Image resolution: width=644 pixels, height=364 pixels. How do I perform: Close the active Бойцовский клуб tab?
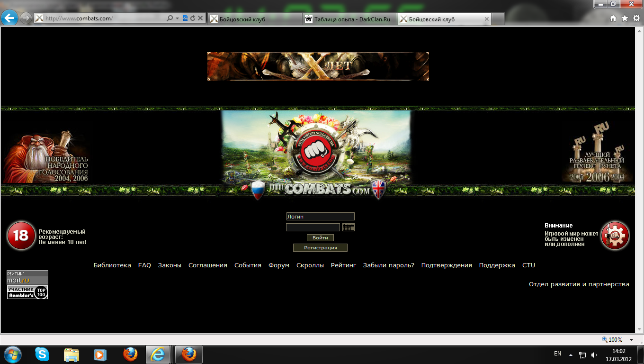pyautogui.click(x=487, y=19)
